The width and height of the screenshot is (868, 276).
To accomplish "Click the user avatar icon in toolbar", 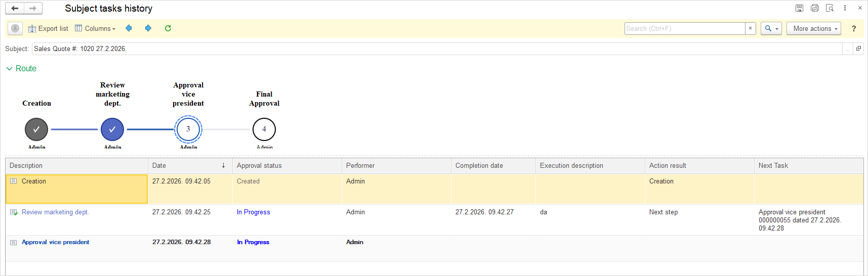I will 15,29.
